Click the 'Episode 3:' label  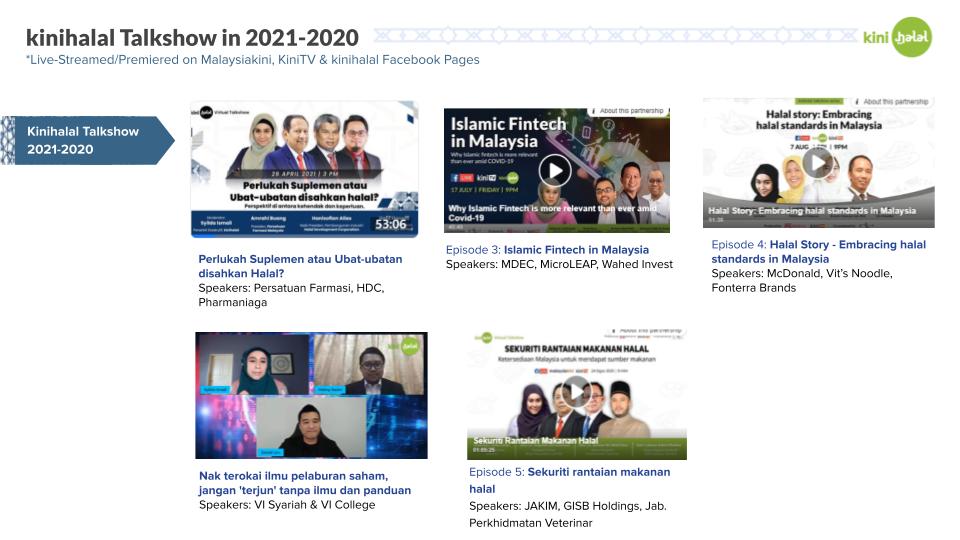(473, 250)
